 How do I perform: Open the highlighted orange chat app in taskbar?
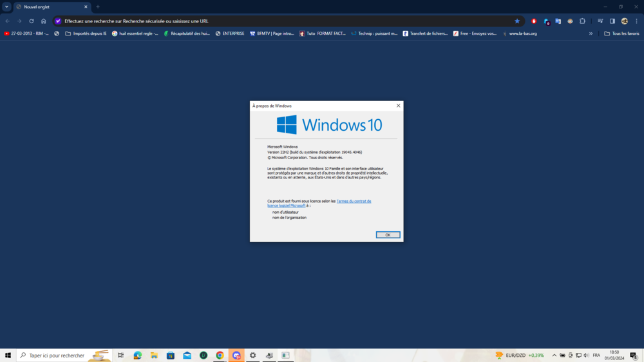[236, 355]
